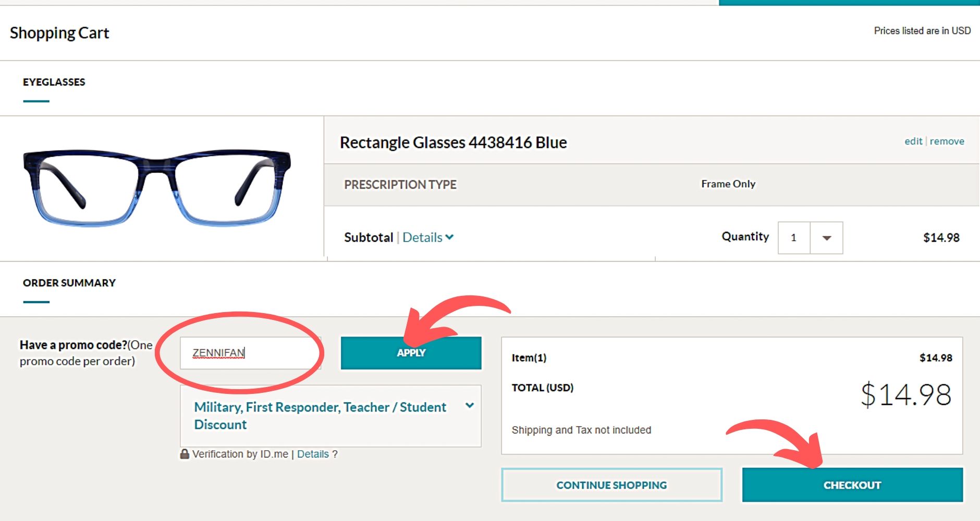Click the Shopping Cart heading

[59, 33]
